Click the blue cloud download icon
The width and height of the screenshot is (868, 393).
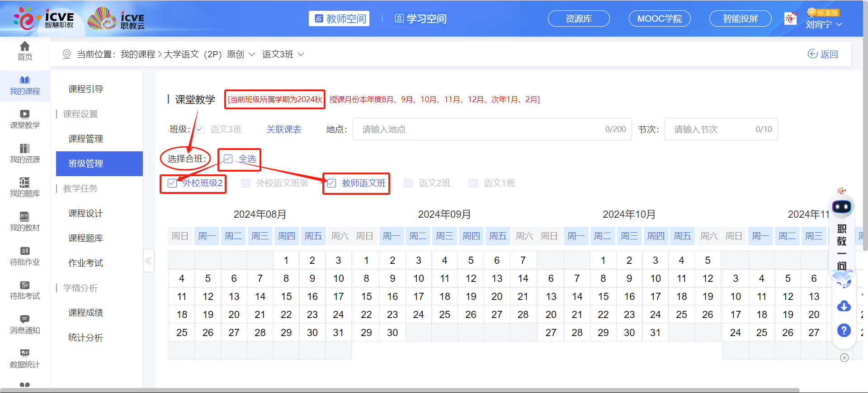pyautogui.click(x=844, y=306)
